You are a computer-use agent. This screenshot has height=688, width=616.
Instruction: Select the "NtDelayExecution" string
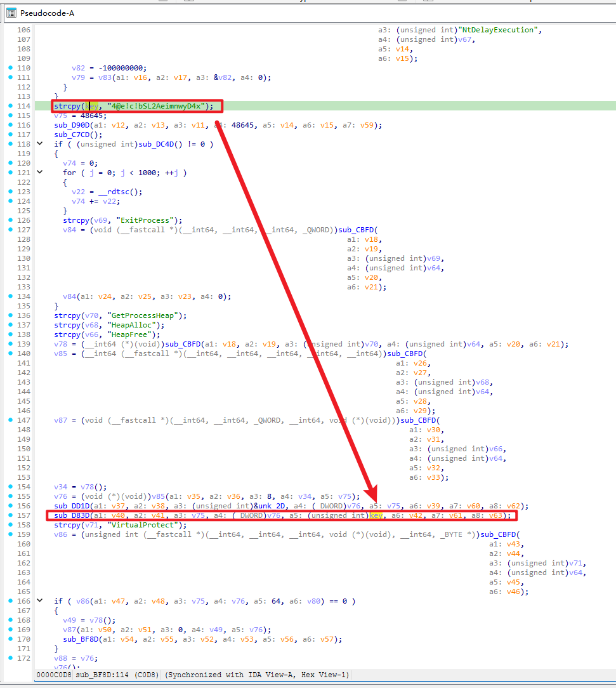click(498, 30)
